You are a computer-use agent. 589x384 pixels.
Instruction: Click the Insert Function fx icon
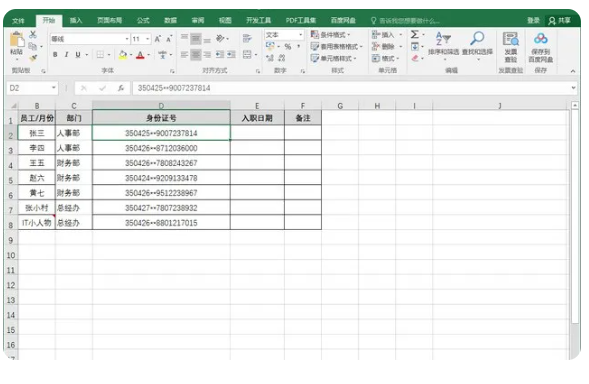tap(121, 88)
